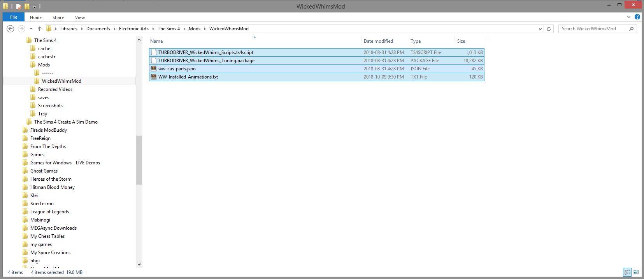Screen dimensions: 644x279
Task: Select the Screenshots folder in the tree
Action: click(x=50, y=106)
